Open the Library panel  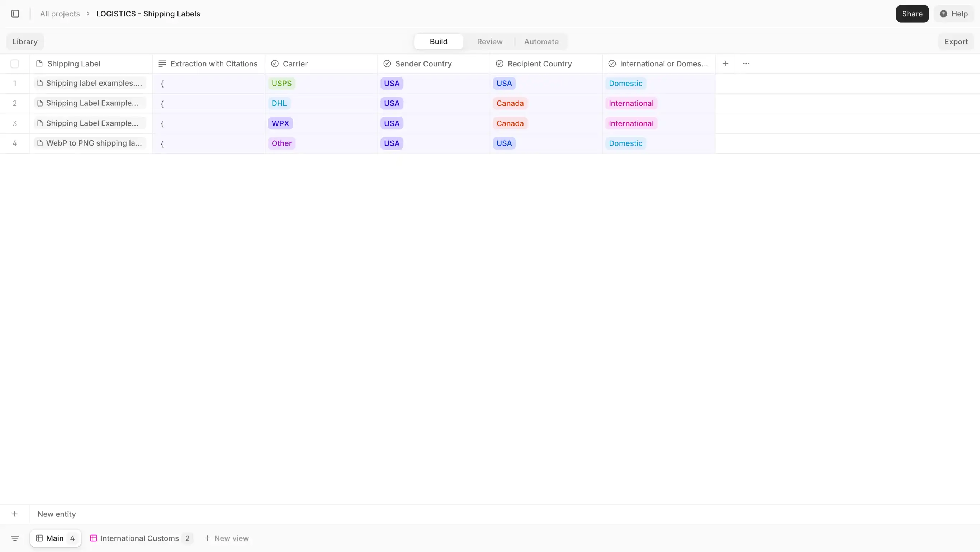pyautogui.click(x=25, y=42)
